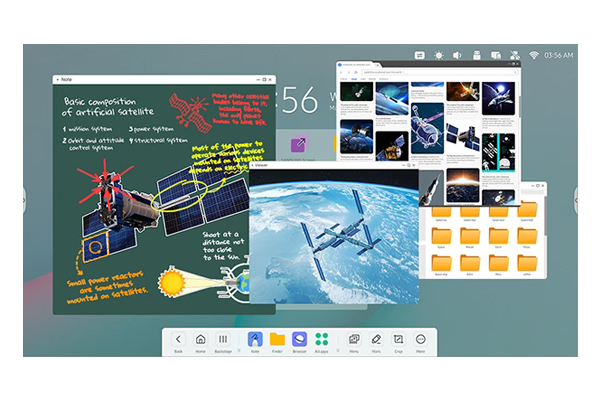Image resolution: width=600 pixels, height=400 pixels.
Task: Launch the Note app from dock
Action: [255, 342]
